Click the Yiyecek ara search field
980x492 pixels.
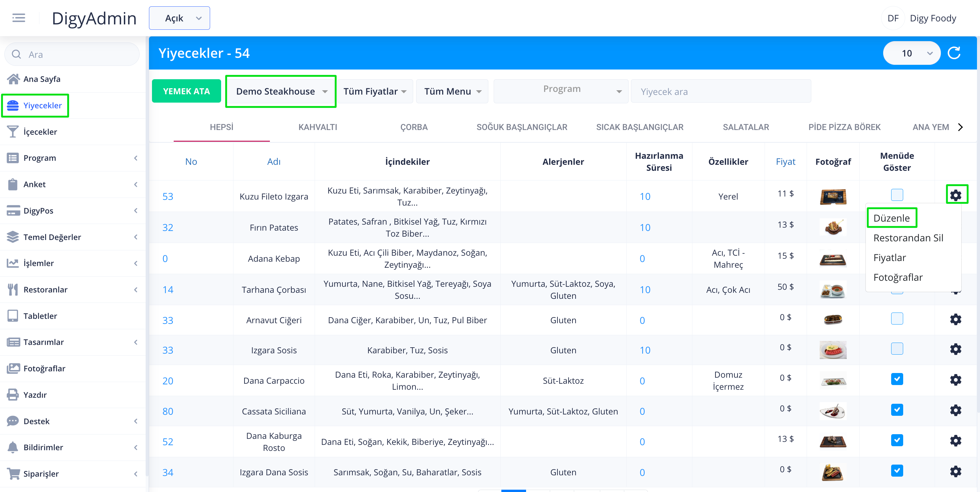click(x=720, y=91)
